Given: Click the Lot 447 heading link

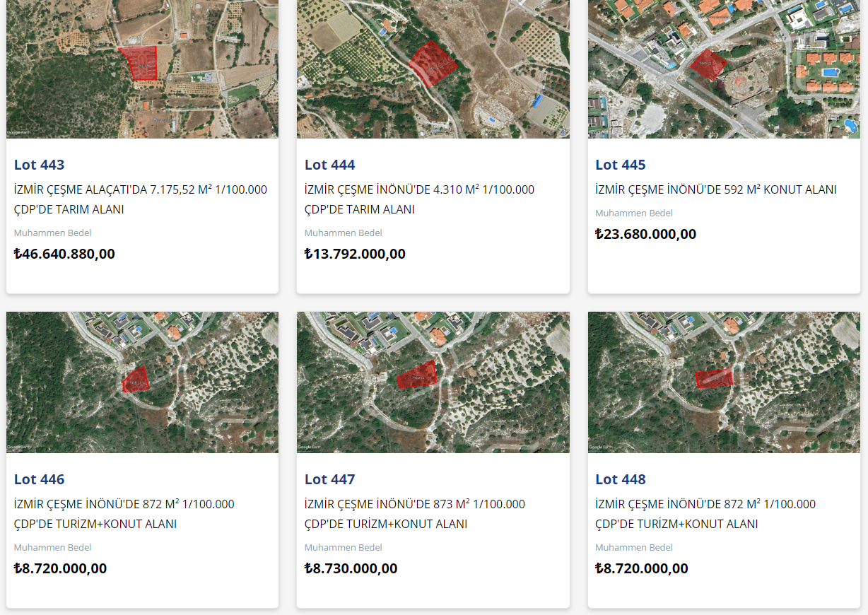Looking at the screenshot, I should point(329,479).
